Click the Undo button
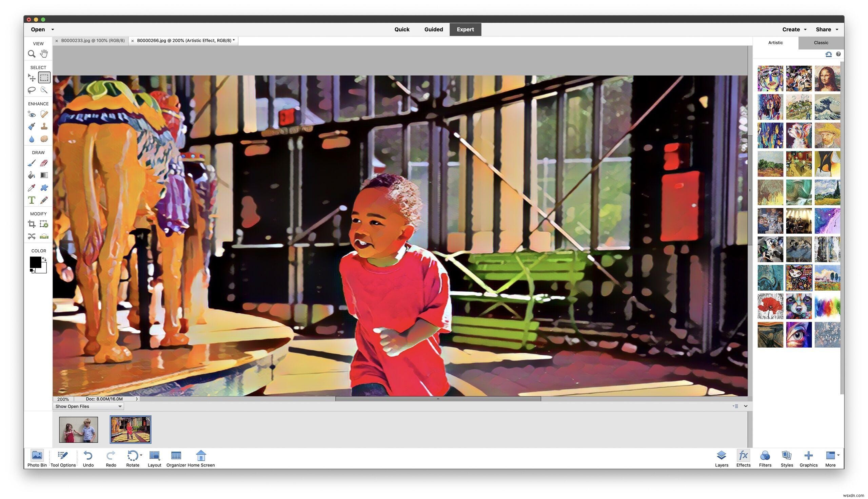 tap(87, 456)
